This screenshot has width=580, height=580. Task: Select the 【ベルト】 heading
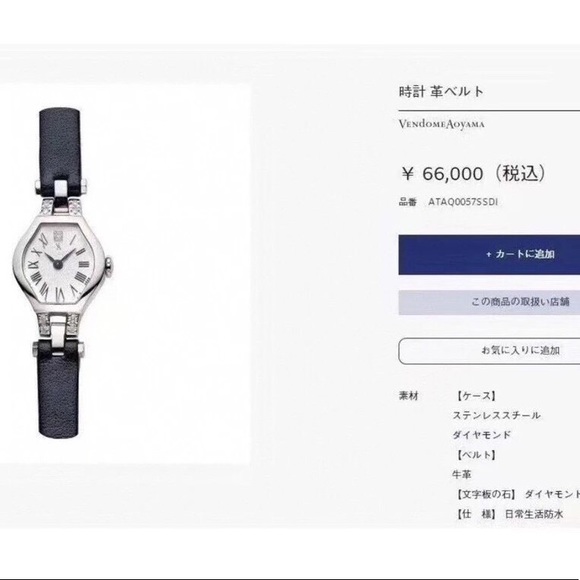pyautogui.click(x=475, y=455)
